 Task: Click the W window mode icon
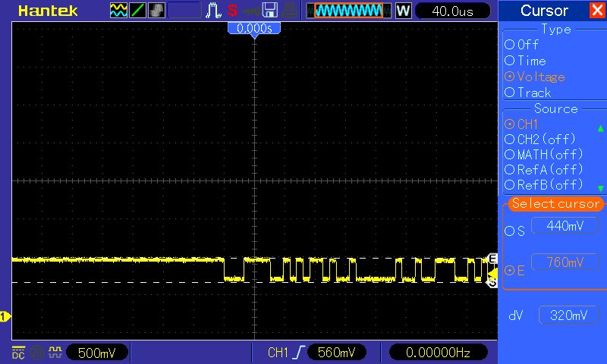[403, 11]
